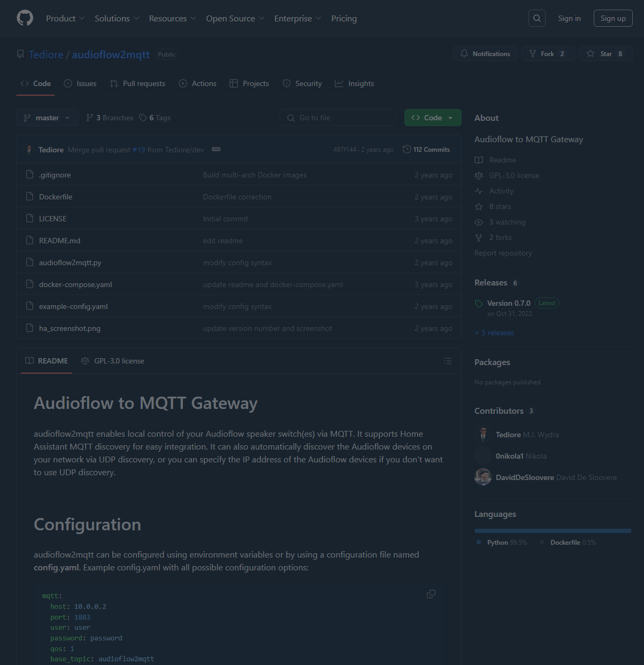The width and height of the screenshot is (644, 665).
Task: Click the Python language bar
Action: (551, 530)
